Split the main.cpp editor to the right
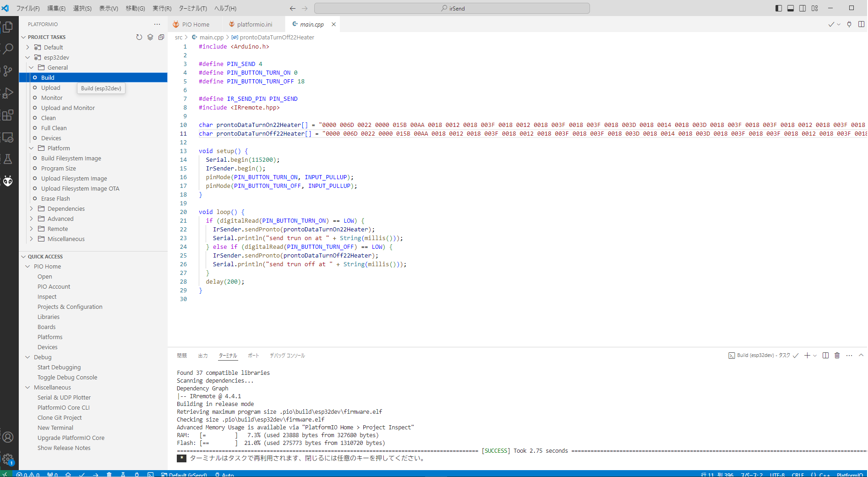 pyautogui.click(x=861, y=24)
